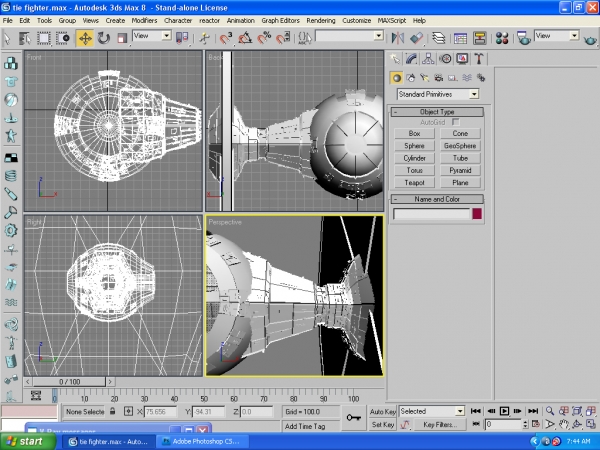
Task: Open the Customize menu
Action: [356, 21]
